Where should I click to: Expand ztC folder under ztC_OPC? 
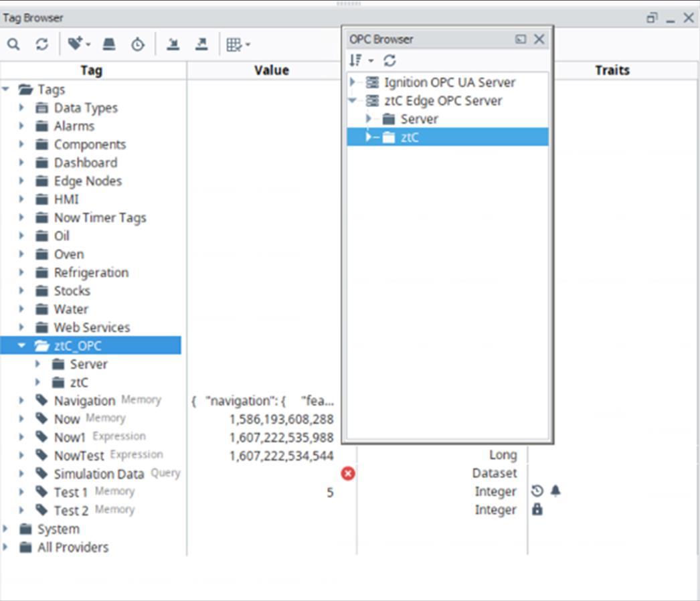[37, 382]
